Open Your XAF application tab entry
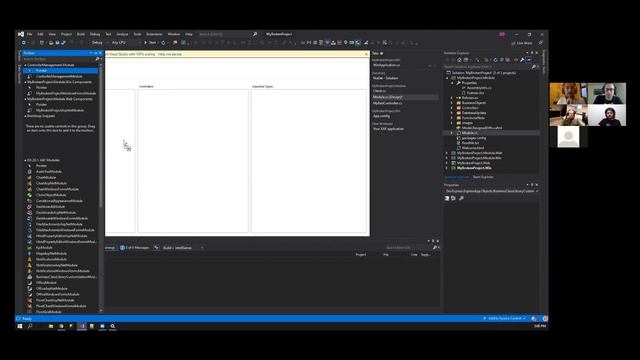Viewport: 640px width, 360px height. (388, 129)
